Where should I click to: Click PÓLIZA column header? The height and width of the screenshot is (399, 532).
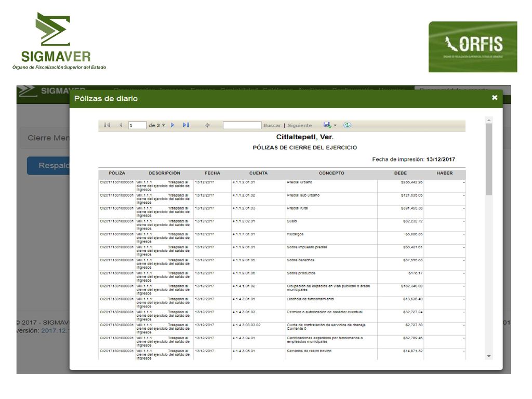click(x=117, y=173)
